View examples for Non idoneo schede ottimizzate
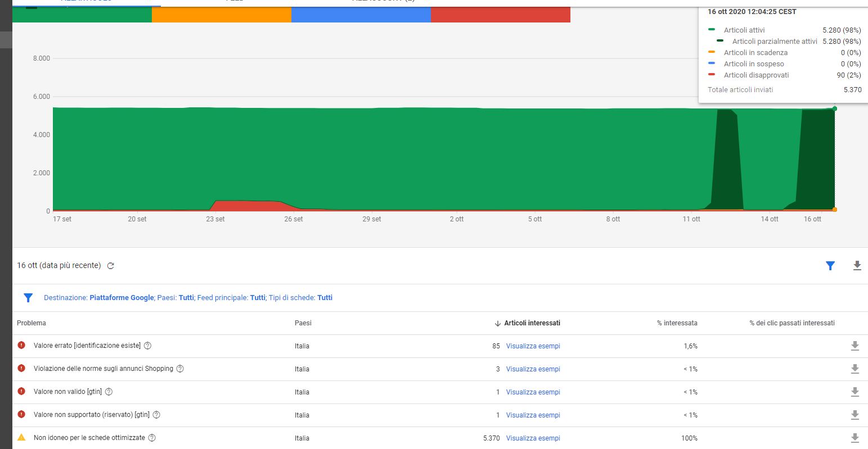The image size is (868, 449). tap(533, 438)
